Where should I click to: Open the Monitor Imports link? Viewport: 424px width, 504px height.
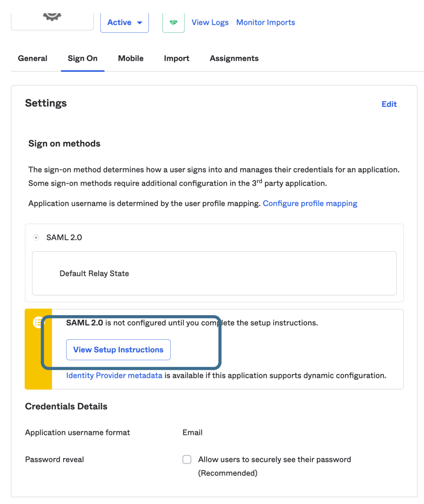tap(266, 22)
